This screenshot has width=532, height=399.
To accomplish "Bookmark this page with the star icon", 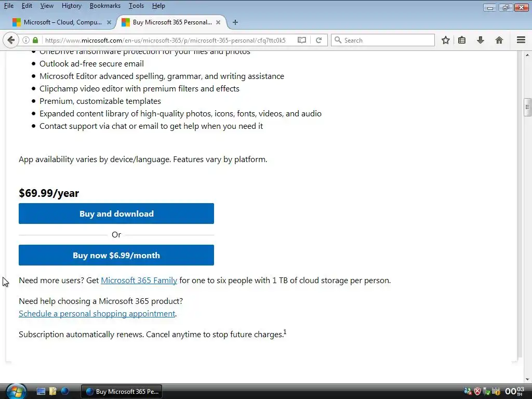I will point(445,40).
